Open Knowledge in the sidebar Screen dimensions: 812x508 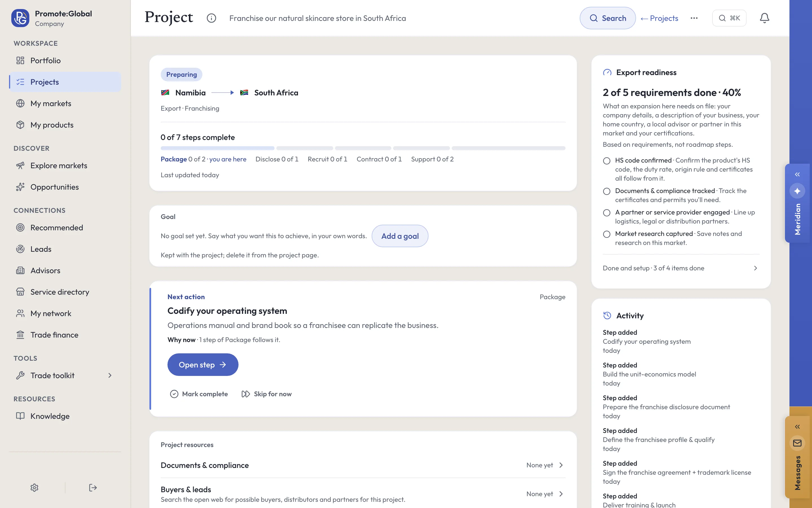(x=65, y=416)
